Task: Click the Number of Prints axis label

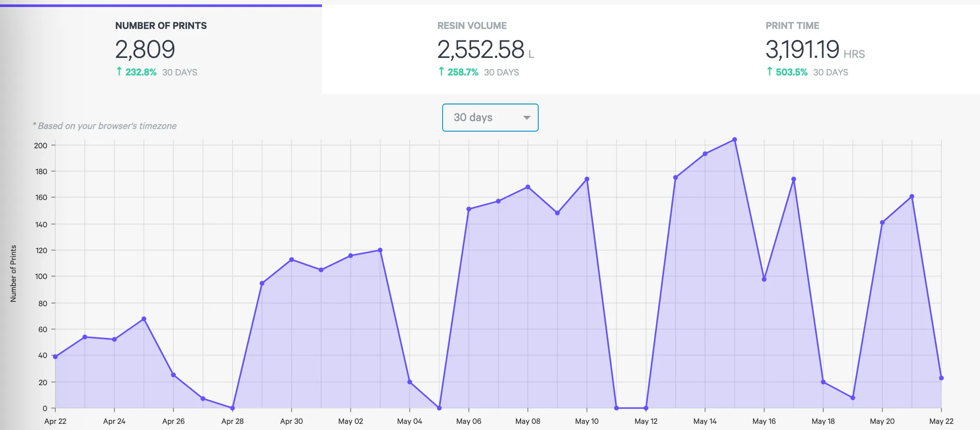Action: (13, 273)
